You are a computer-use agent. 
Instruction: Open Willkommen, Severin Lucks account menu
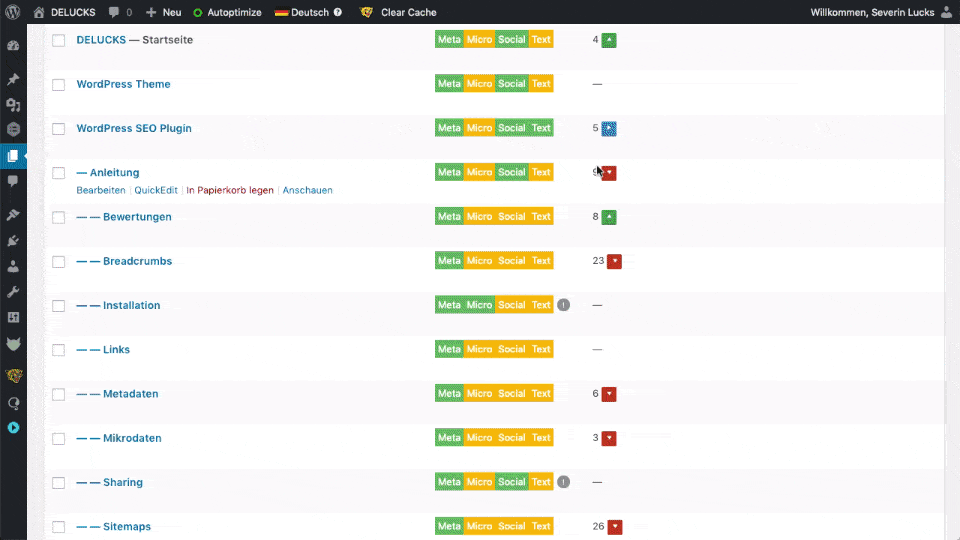tap(880, 12)
